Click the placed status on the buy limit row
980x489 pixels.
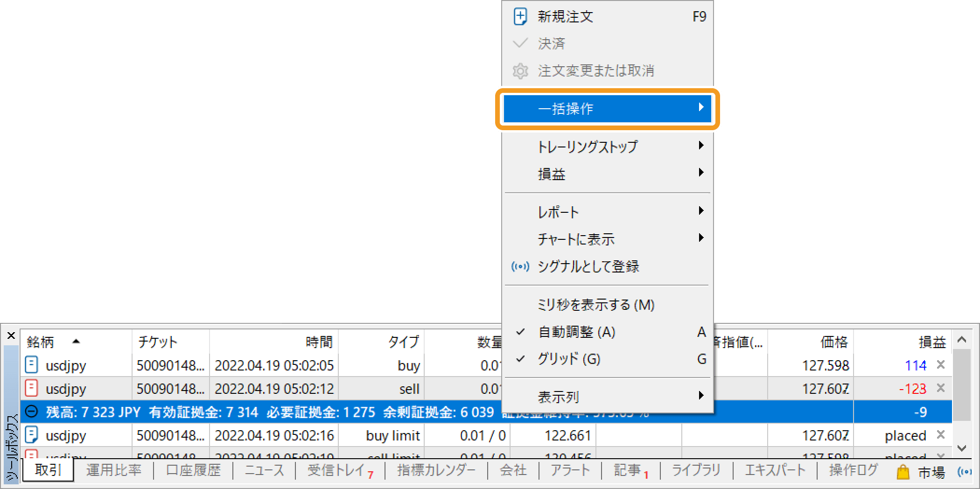coord(905,435)
